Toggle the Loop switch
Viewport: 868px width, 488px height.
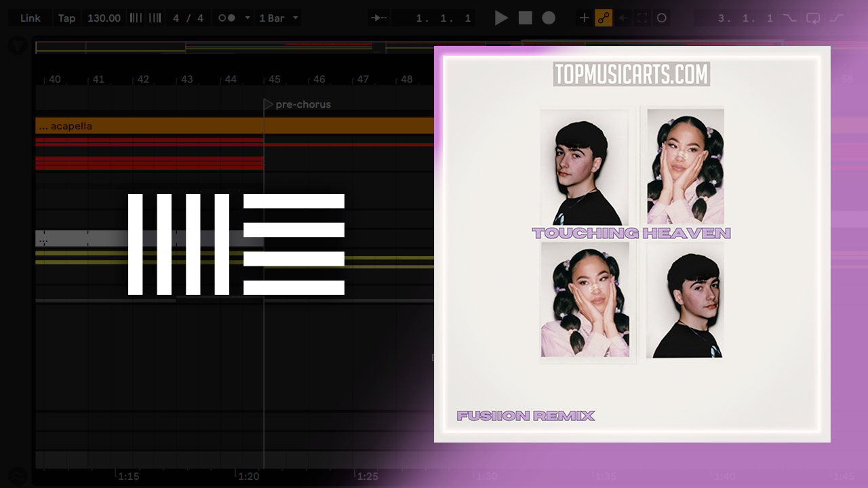[812, 18]
